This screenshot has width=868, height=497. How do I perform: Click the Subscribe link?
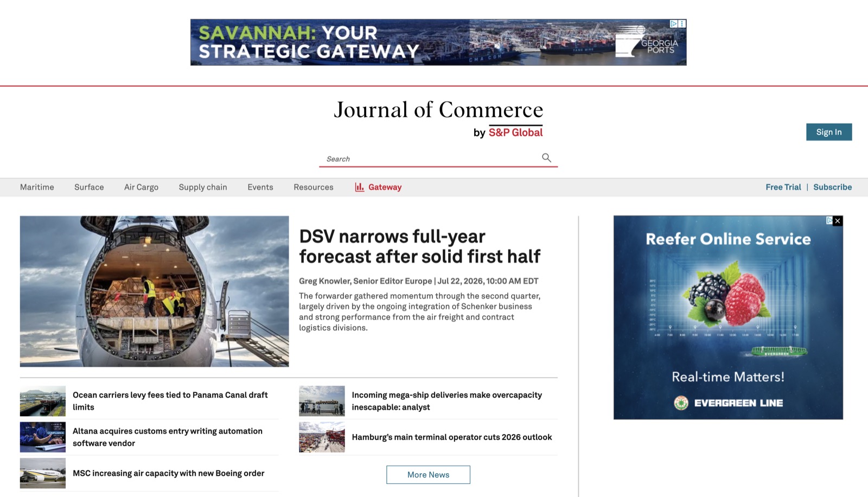click(x=832, y=187)
